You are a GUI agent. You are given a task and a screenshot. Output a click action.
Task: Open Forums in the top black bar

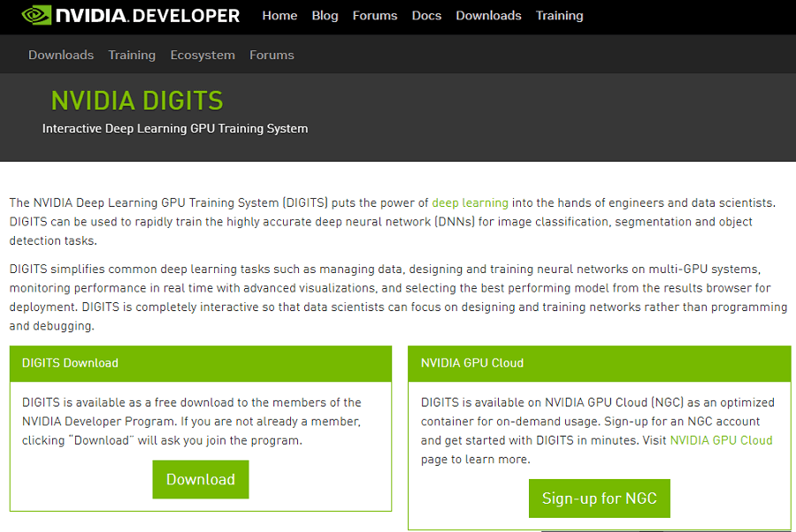point(375,16)
